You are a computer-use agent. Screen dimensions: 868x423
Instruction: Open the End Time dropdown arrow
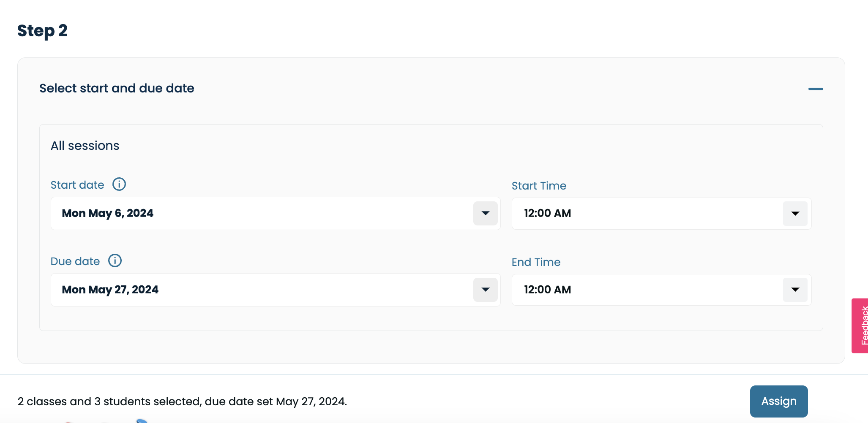pyautogui.click(x=795, y=290)
